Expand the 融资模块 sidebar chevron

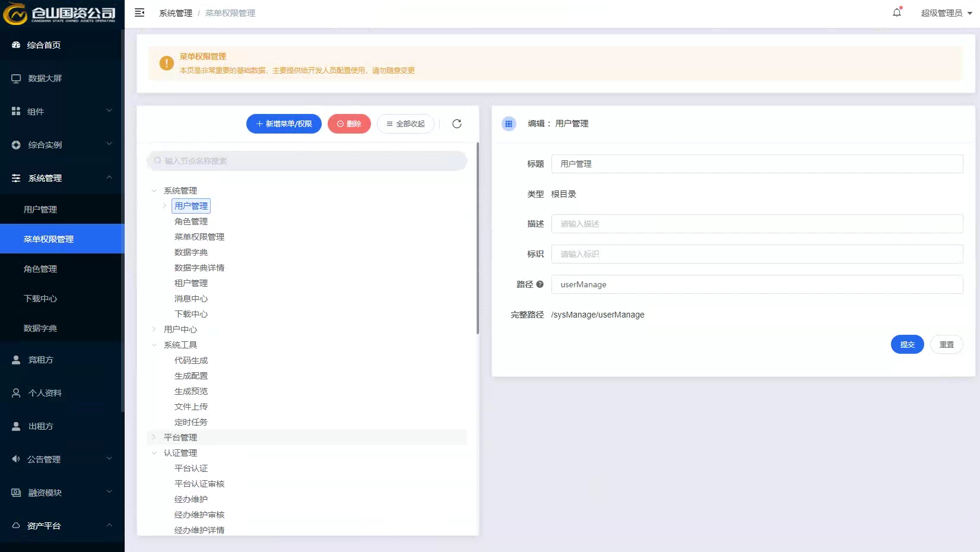109,491
